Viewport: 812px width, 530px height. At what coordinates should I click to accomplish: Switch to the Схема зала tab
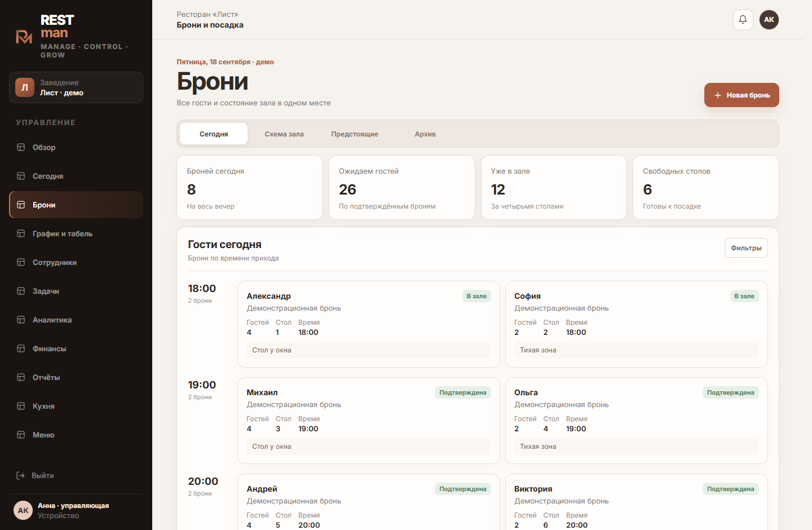coord(284,134)
